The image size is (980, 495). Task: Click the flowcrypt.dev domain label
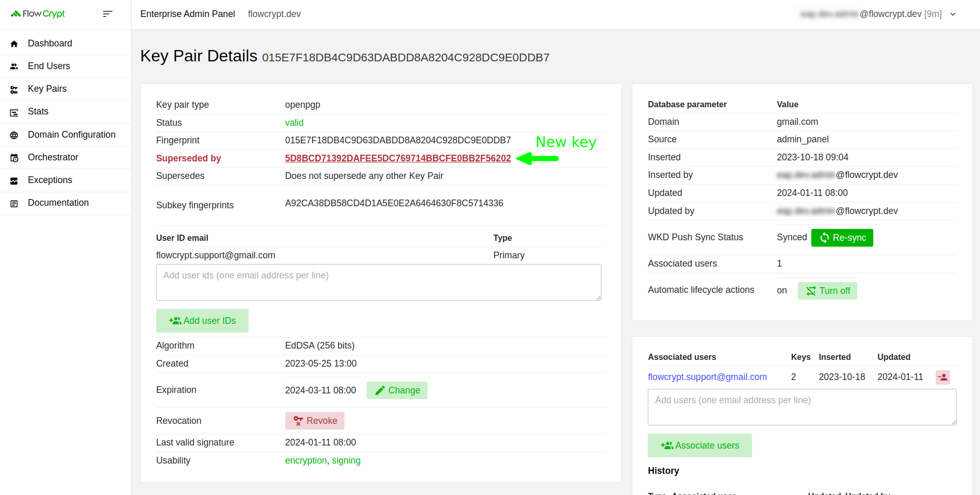pos(274,14)
